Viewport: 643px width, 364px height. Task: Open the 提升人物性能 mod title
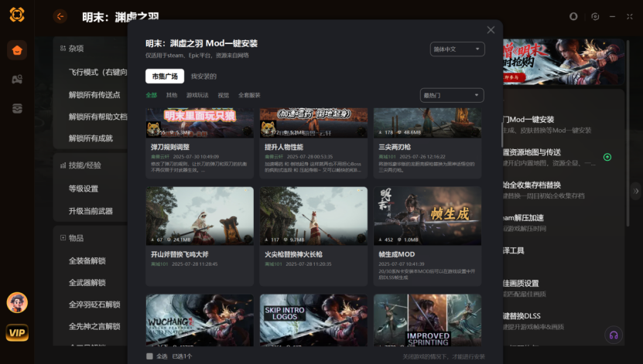pyautogui.click(x=284, y=147)
